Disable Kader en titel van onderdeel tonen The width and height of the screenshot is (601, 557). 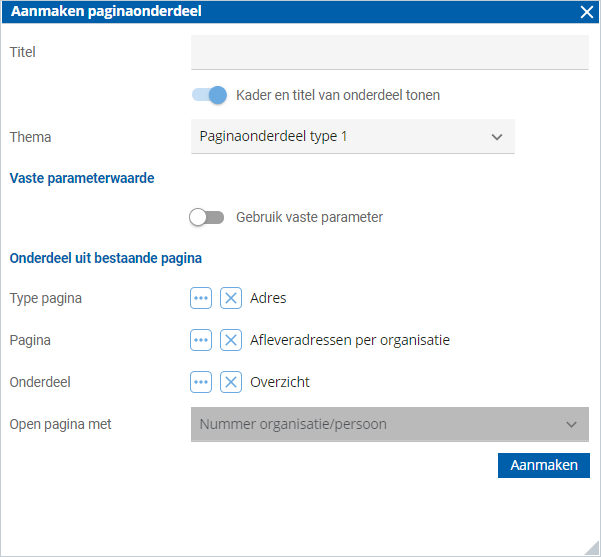coord(209,95)
